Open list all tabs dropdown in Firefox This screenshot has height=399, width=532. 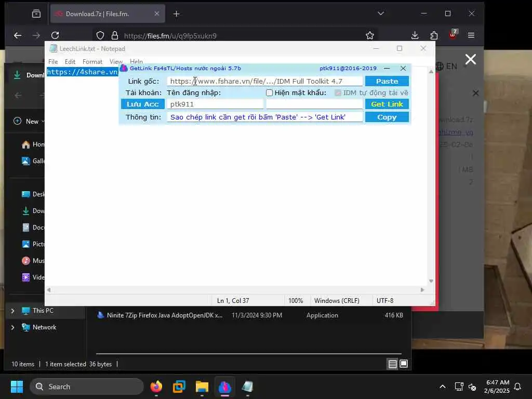pos(381,14)
